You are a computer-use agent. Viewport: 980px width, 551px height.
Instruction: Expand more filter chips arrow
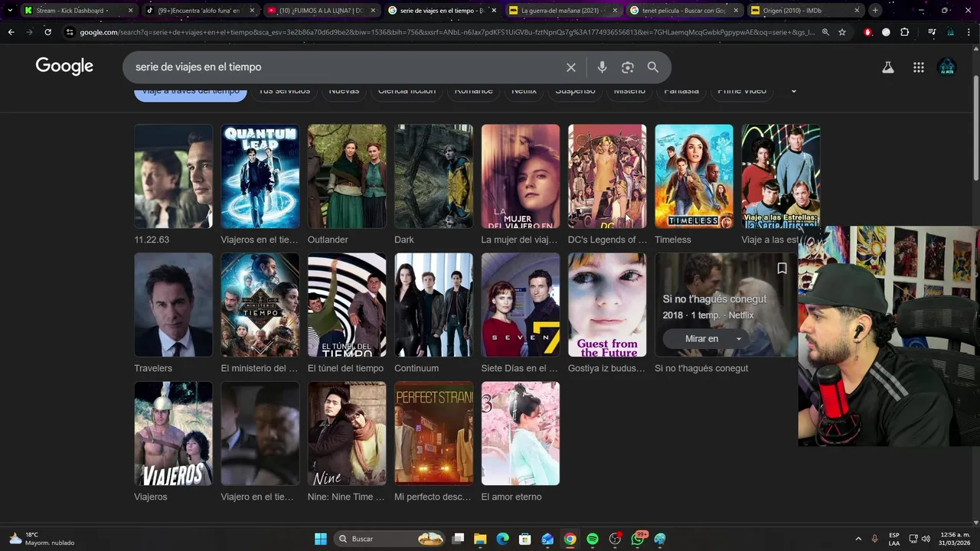(x=793, y=91)
